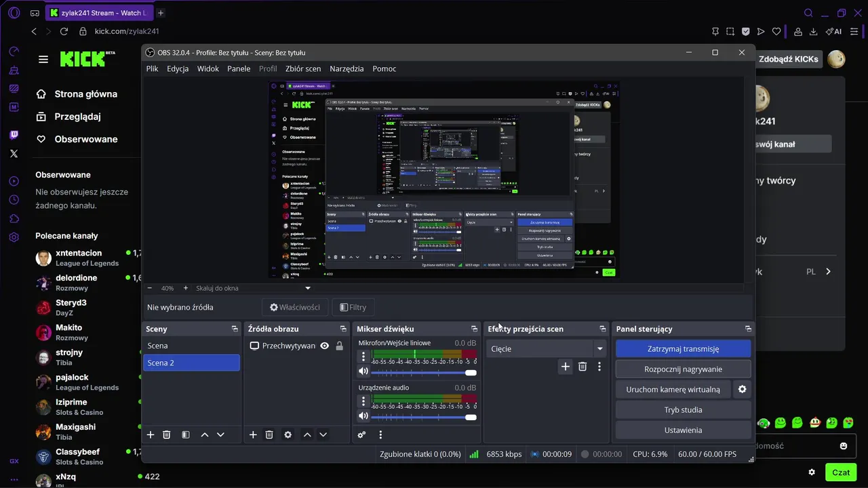868x488 pixels.
Task: Open Kick hamburger menu
Action: click(x=43, y=60)
